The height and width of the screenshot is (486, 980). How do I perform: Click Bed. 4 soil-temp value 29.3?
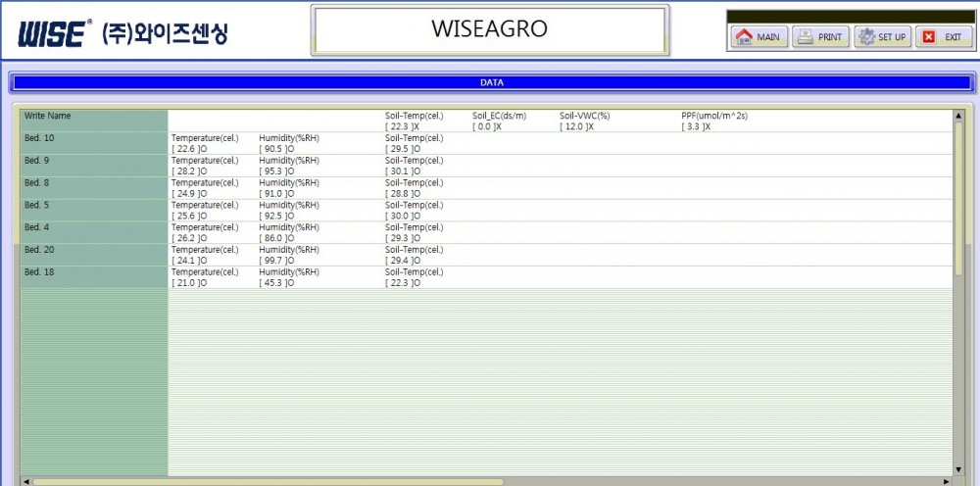tap(402, 239)
